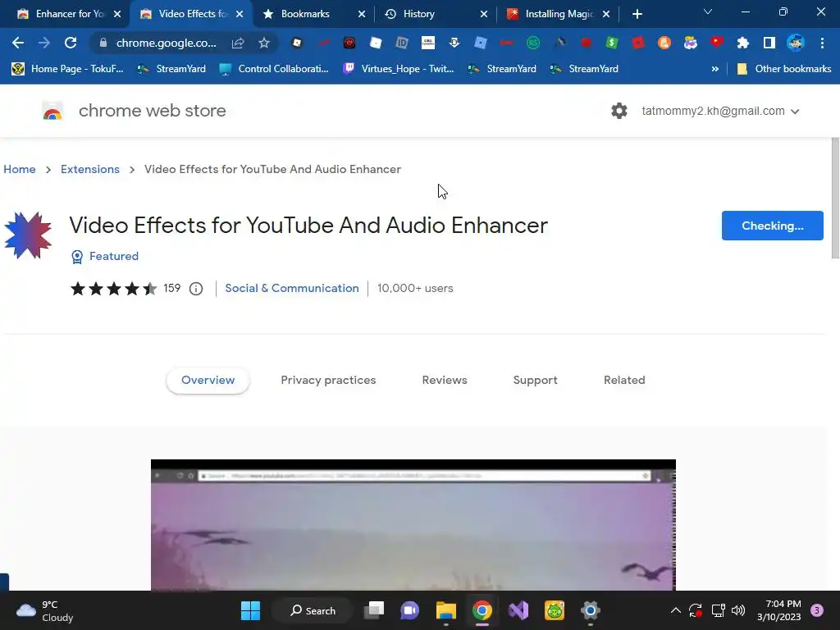Show more bookmarks with double chevron
Image resolution: width=840 pixels, height=630 pixels.
714,69
